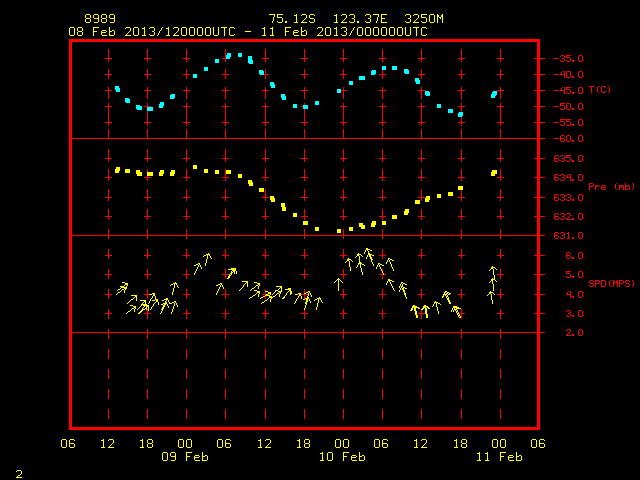Select the 10 Feb date marker
Screen dimensions: 640x480
pyautogui.click(x=342, y=457)
